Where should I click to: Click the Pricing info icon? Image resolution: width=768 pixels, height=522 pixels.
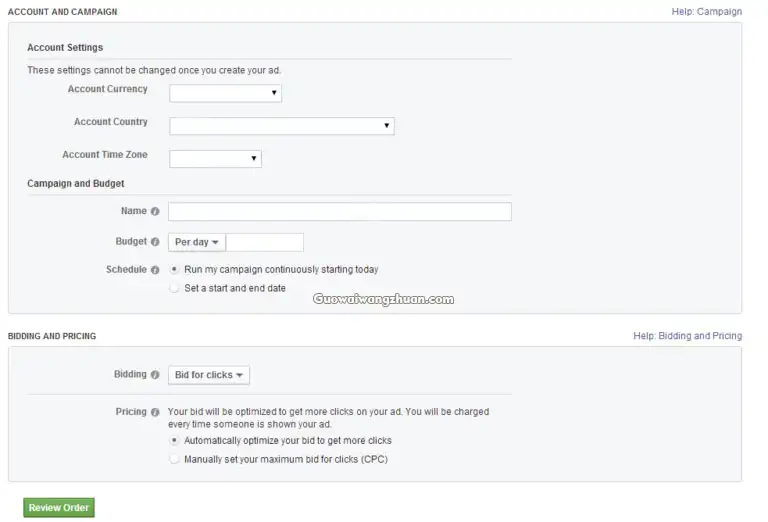(x=155, y=412)
